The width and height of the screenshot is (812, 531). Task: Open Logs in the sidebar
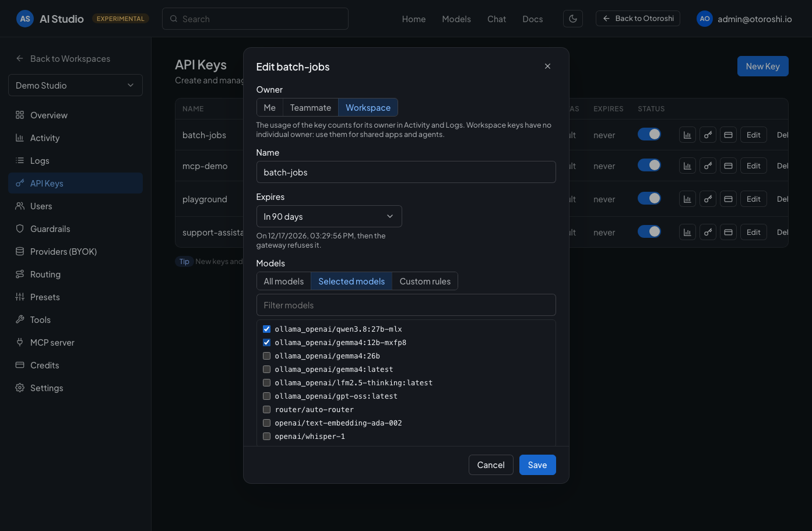(75, 161)
